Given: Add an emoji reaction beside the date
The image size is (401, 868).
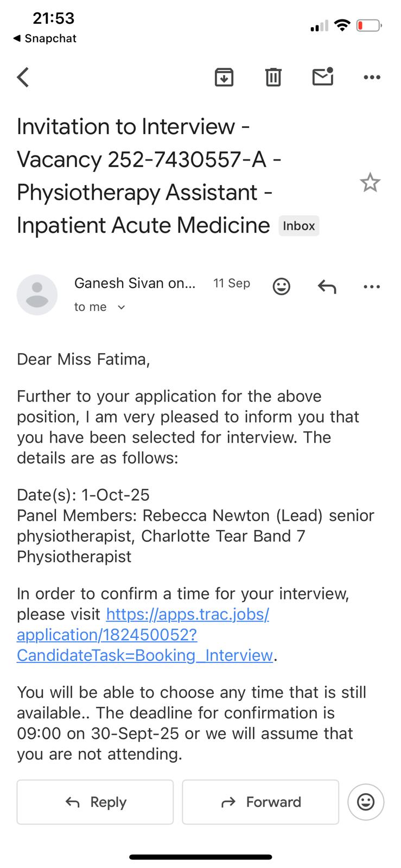Looking at the screenshot, I should tap(281, 286).
